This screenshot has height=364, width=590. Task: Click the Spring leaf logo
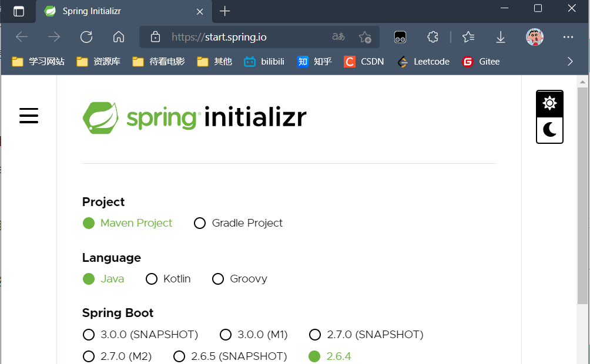click(x=100, y=118)
